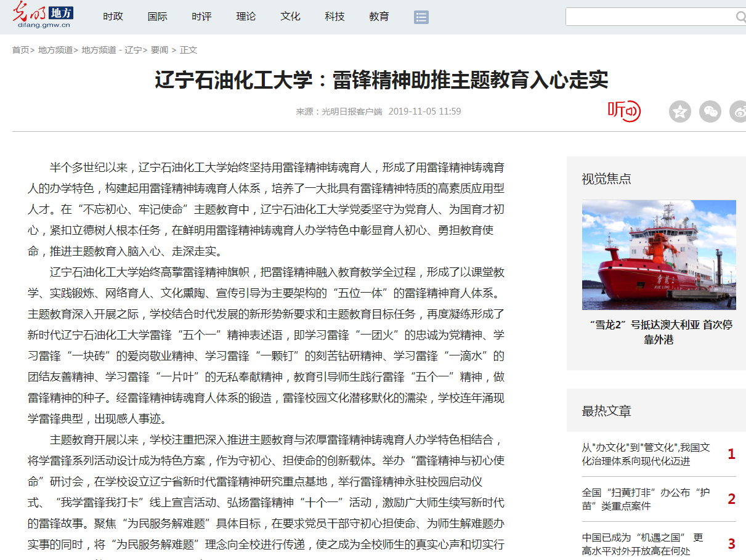Image resolution: width=746 pixels, height=560 pixels.
Task: Navigate to the 科技 channel
Action: [x=334, y=17]
